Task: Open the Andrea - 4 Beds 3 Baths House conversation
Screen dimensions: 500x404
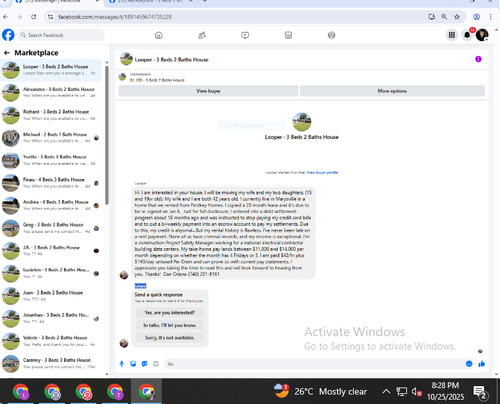Action: [x=51, y=205]
